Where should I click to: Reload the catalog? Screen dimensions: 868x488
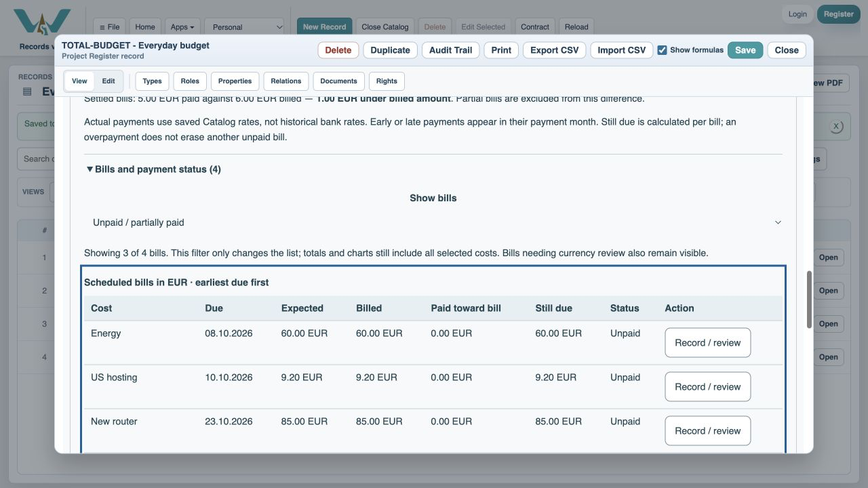(x=576, y=27)
